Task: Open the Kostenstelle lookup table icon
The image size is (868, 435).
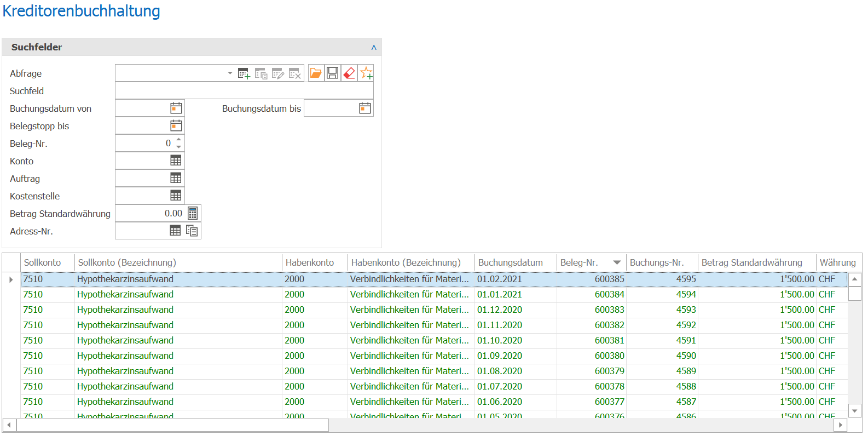Action: (x=176, y=196)
